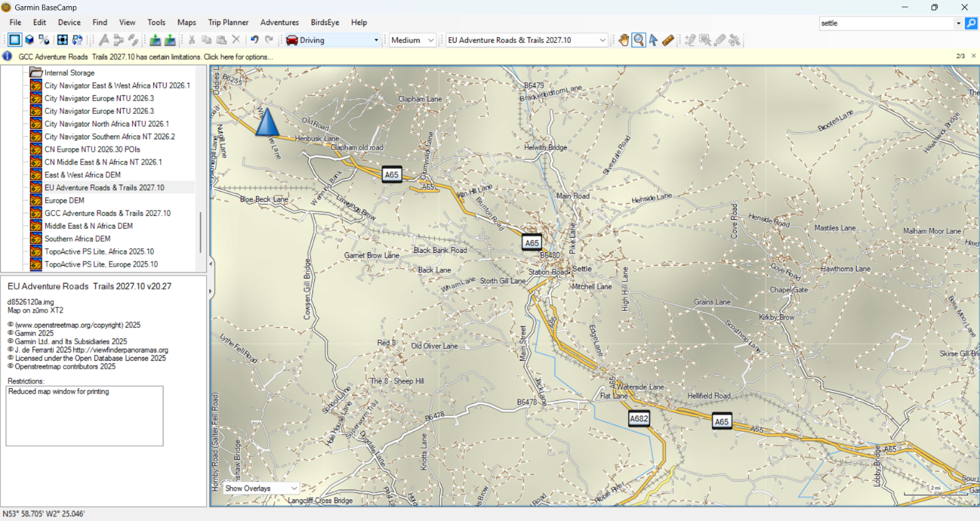The image size is (980, 521).
Task: Select the arrow Select tool
Action: [654, 40]
